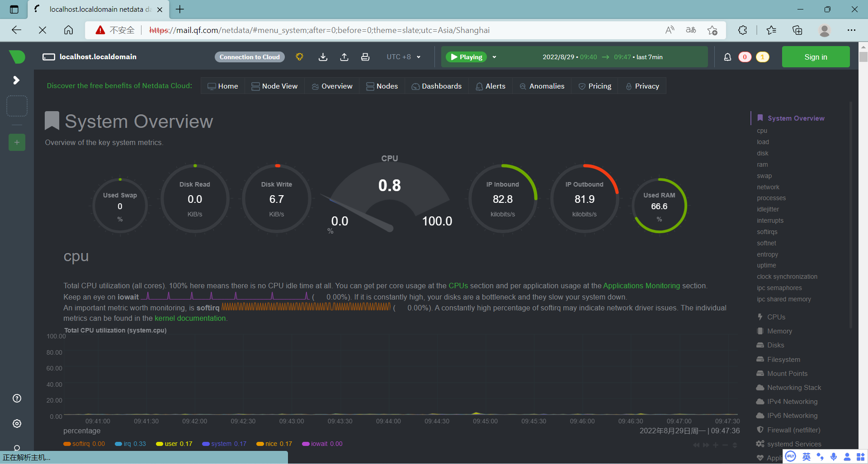Select the Pricing tab
Image resolution: width=868 pixels, height=464 pixels.
[x=595, y=86]
